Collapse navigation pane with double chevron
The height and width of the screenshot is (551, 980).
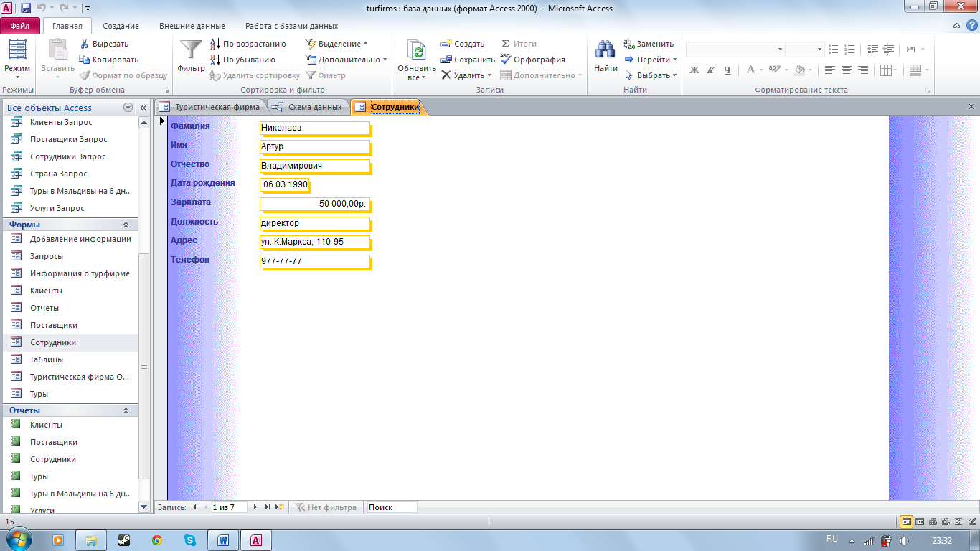click(x=143, y=108)
